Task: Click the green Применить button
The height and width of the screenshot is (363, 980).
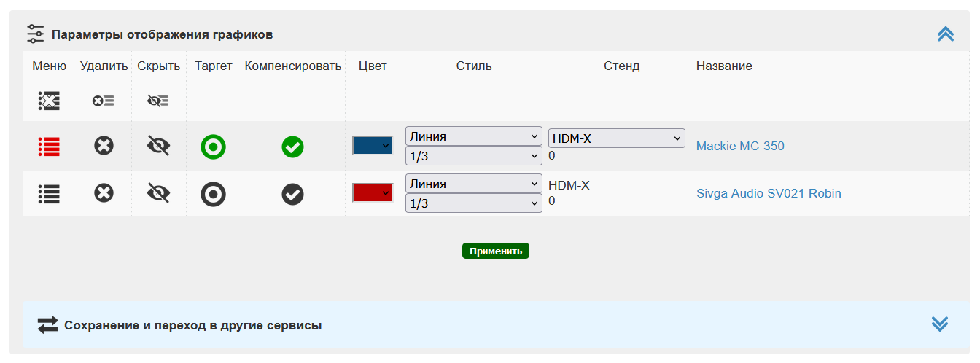Action: [x=495, y=251]
